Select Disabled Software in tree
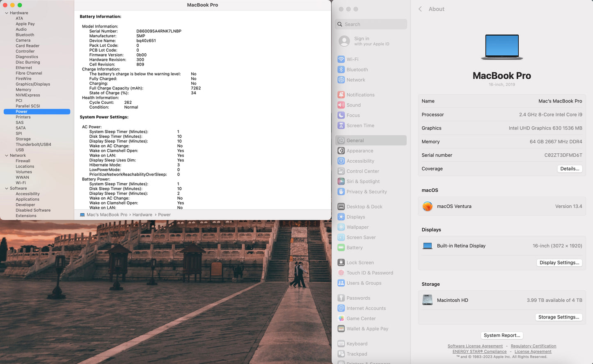 pyautogui.click(x=33, y=210)
